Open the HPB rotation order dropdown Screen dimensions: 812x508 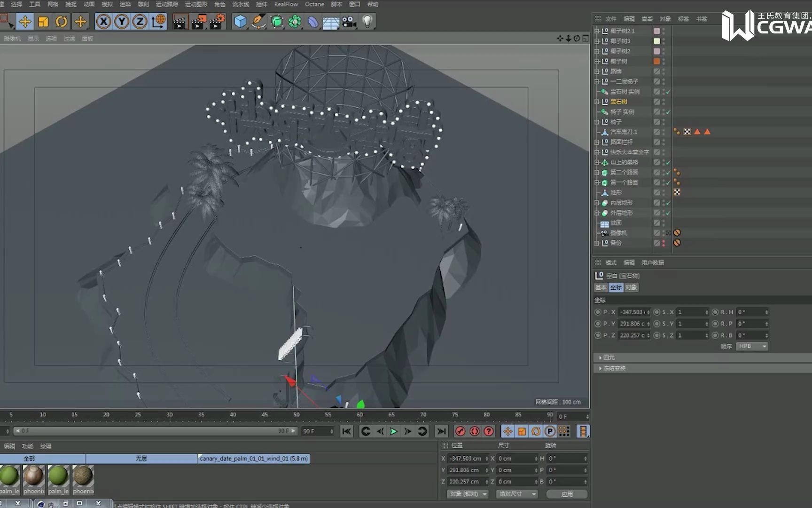tap(752, 346)
